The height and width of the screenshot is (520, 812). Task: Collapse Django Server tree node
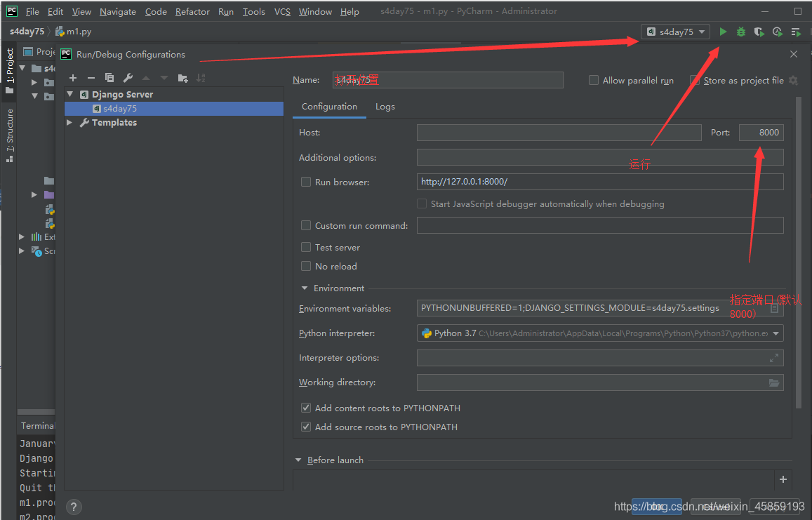click(70, 94)
